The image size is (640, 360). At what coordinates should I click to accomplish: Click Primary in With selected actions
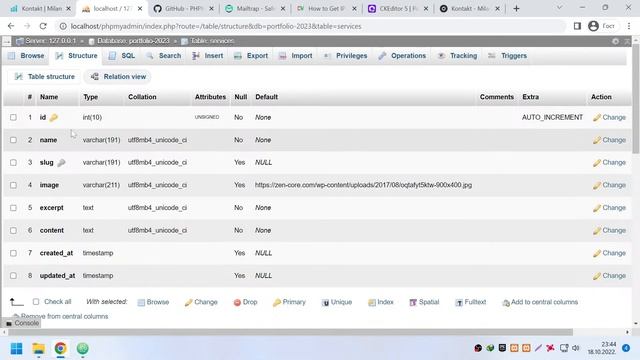pyautogui.click(x=289, y=302)
